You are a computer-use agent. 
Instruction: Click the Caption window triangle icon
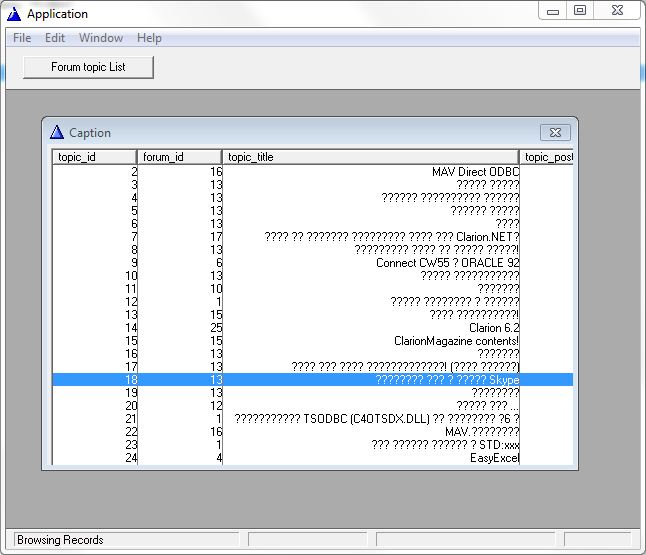[x=56, y=133]
